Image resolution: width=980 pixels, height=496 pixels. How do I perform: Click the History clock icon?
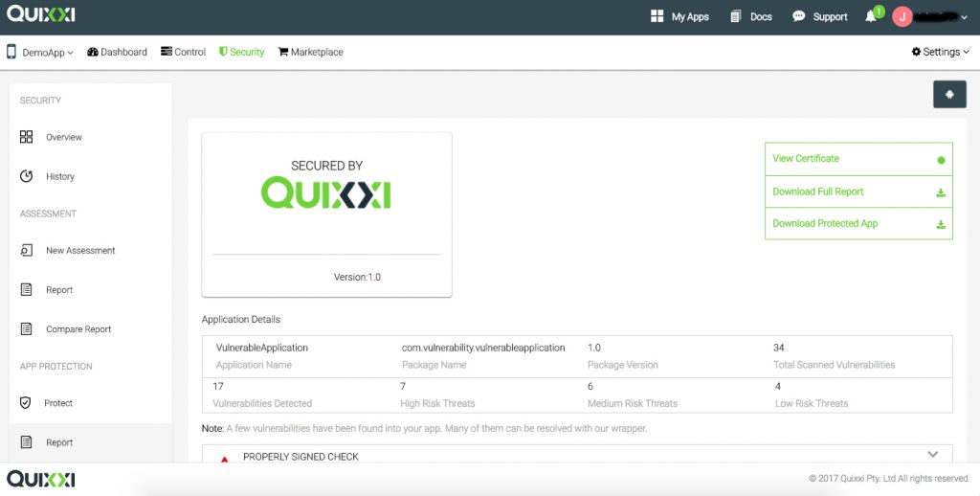click(x=26, y=176)
